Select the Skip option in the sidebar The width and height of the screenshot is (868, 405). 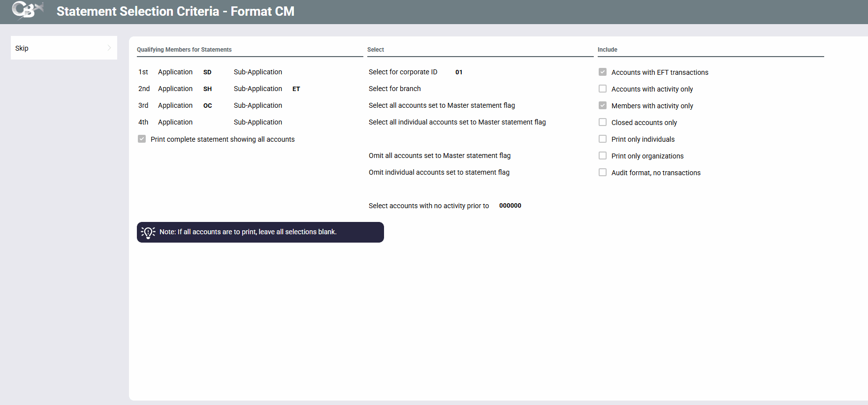coord(22,48)
